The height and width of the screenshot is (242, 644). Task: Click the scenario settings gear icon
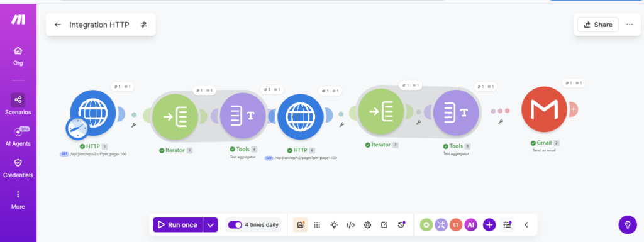tap(367, 225)
